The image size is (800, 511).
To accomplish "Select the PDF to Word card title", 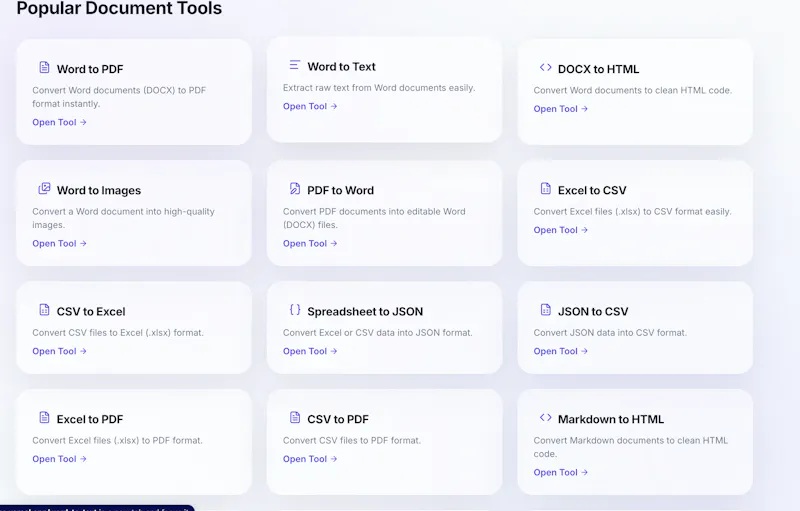I will pyautogui.click(x=340, y=190).
